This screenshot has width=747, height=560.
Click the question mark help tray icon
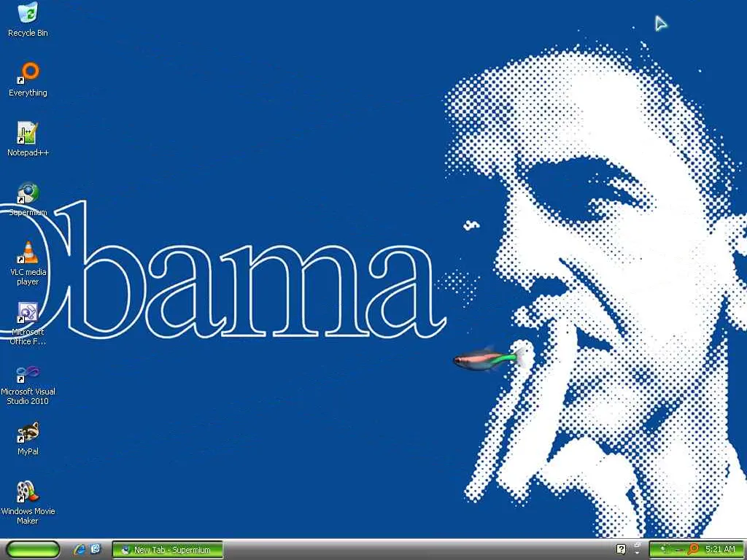(x=621, y=549)
